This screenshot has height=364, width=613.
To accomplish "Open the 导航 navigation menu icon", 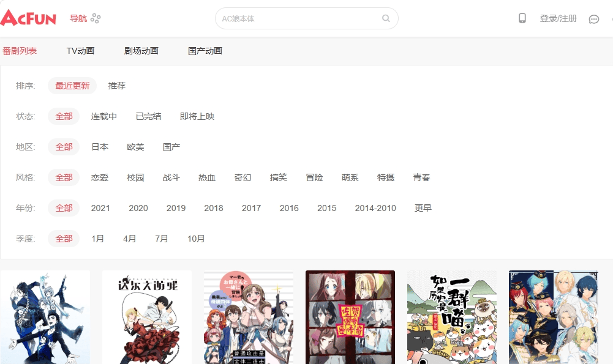I will point(96,18).
